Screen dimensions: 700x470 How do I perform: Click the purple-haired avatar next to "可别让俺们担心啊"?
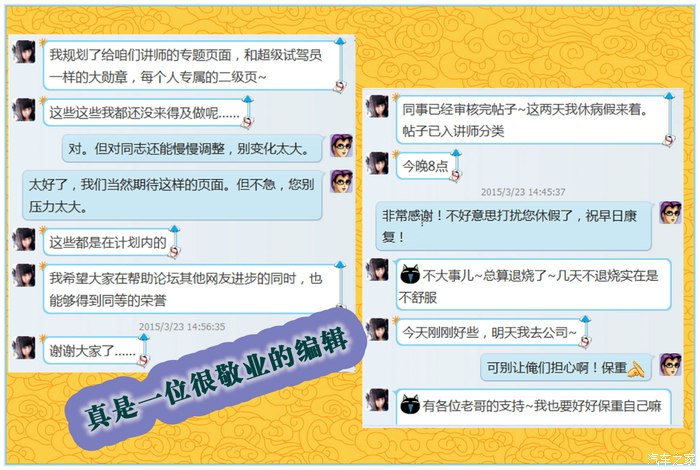[671, 365]
